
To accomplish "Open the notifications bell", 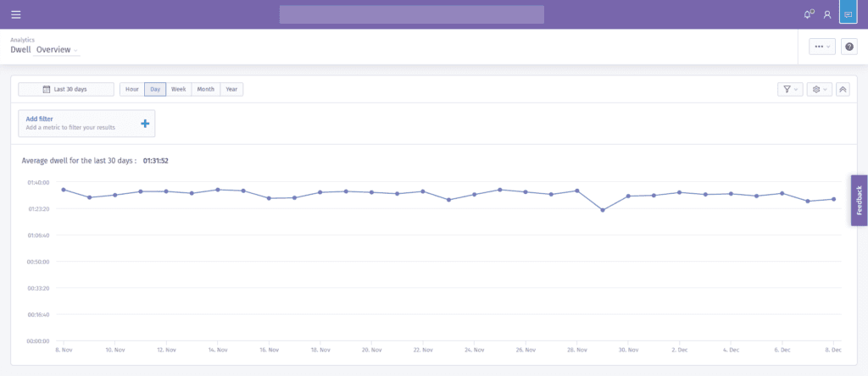I will [809, 14].
